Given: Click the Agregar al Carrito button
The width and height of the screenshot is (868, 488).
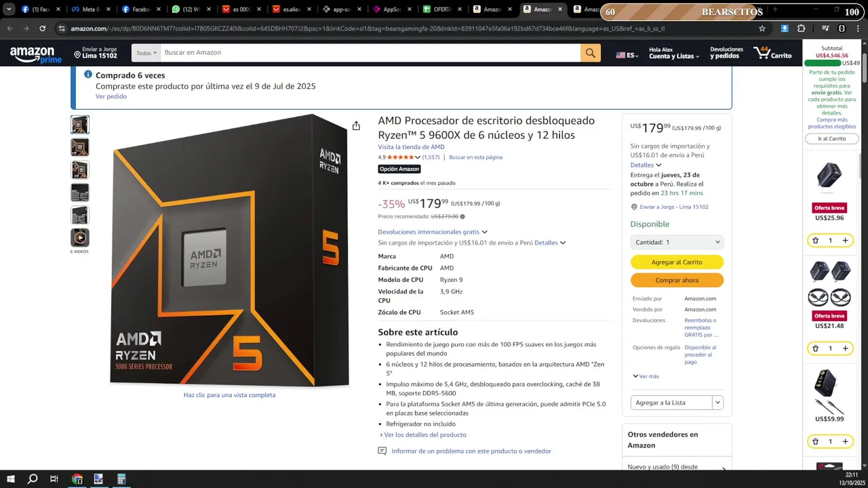Looking at the screenshot, I should pos(677,262).
